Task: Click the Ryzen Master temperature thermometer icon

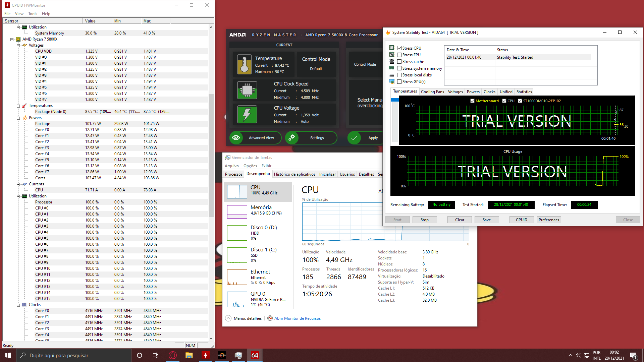Action: [x=244, y=64]
